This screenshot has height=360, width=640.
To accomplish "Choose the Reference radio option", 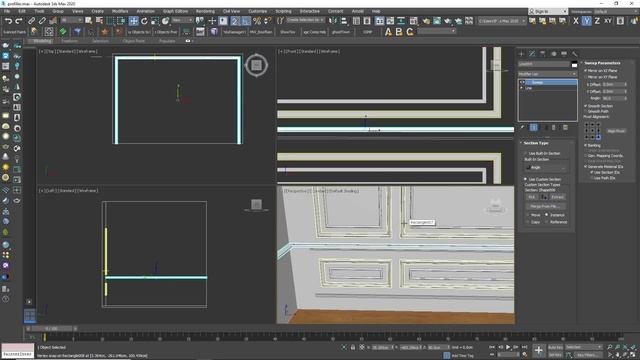I will coord(547,222).
